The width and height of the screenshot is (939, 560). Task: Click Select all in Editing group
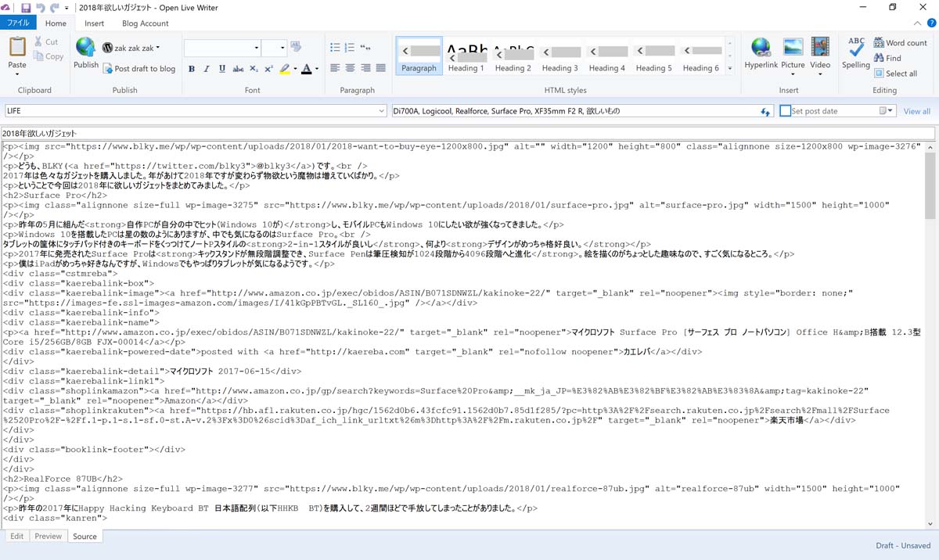895,74
